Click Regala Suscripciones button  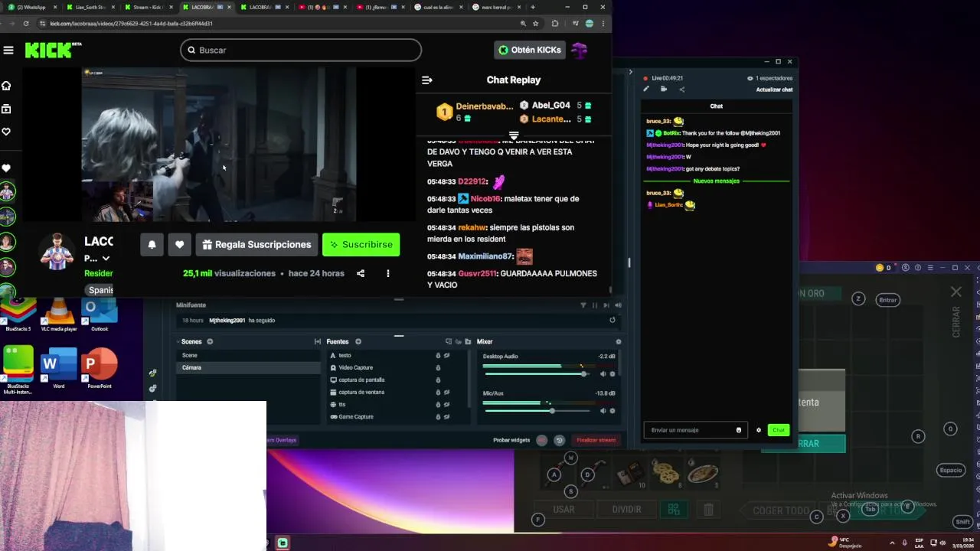[x=256, y=245]
